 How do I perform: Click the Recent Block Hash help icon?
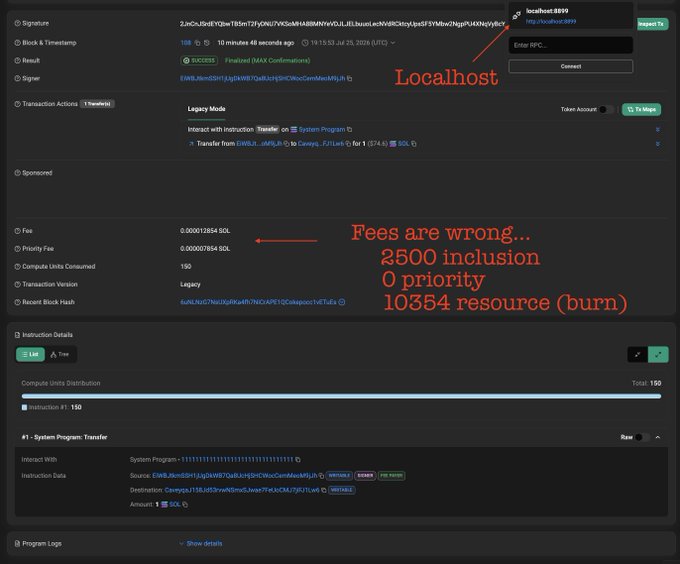click(x=17, y=302)
